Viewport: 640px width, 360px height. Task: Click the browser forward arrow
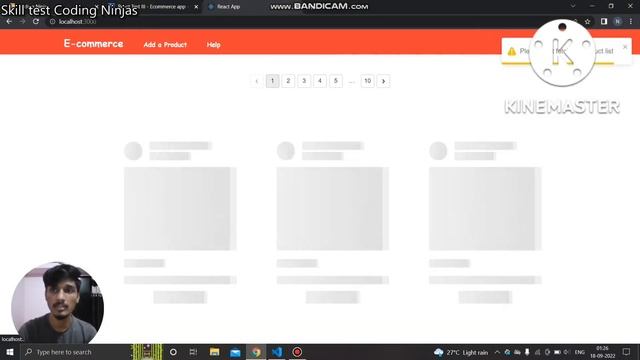click(22, 22)
